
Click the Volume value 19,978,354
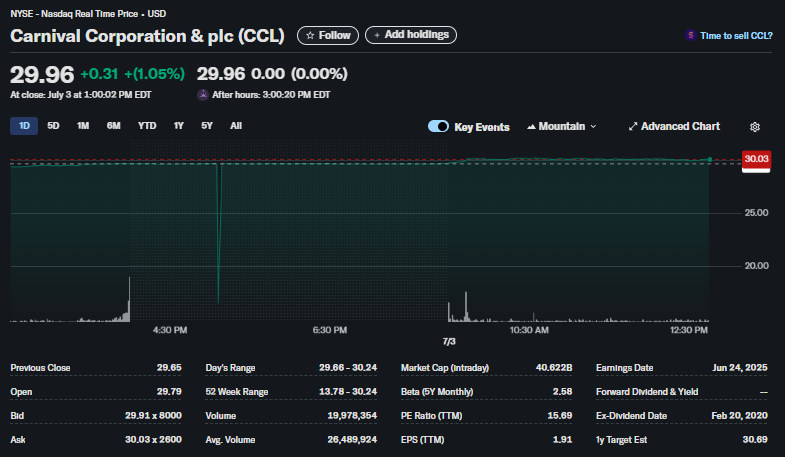coord(352,415)
